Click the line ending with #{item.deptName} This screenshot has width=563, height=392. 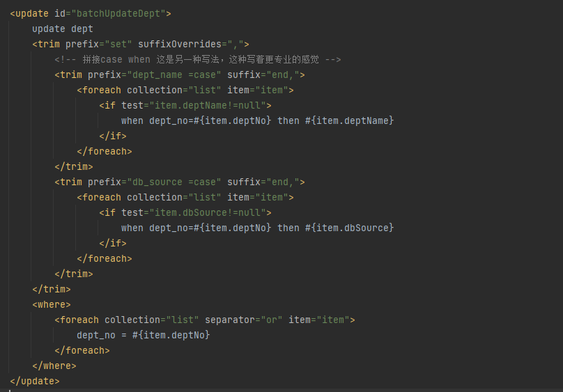click(x=257, y=121)
